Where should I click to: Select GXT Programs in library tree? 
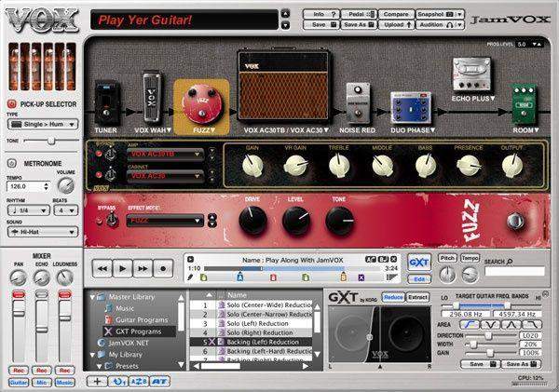(138, 331)
